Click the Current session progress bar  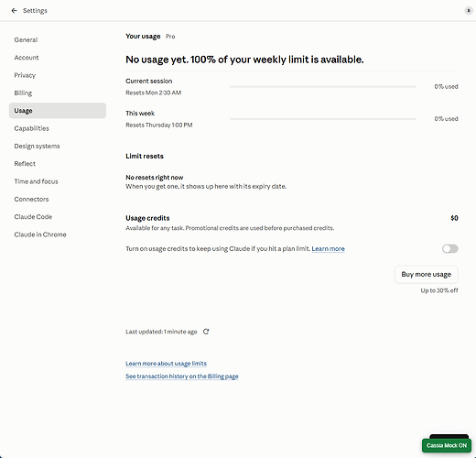pos(323,87)
